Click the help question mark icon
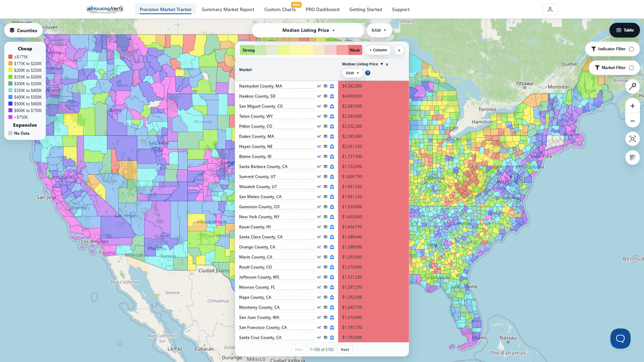The width and height of the screenshot is (644, 362). [368, 73]
